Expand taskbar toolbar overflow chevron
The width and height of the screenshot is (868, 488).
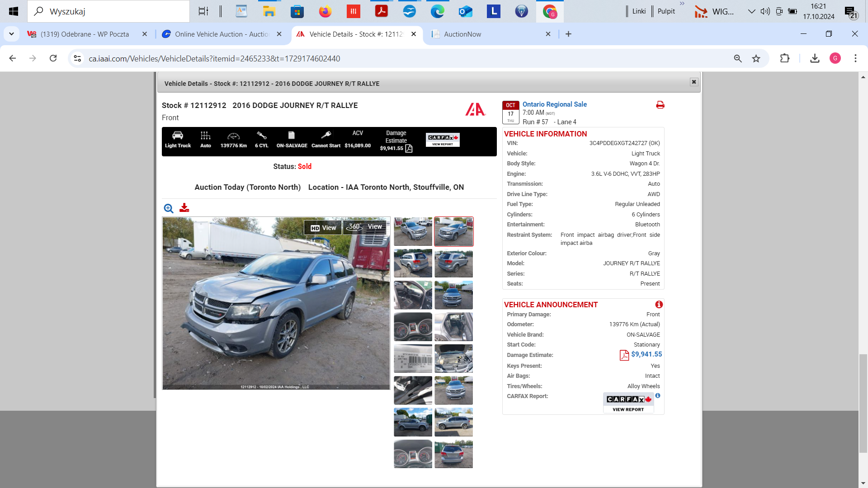[x=682, y=4]
